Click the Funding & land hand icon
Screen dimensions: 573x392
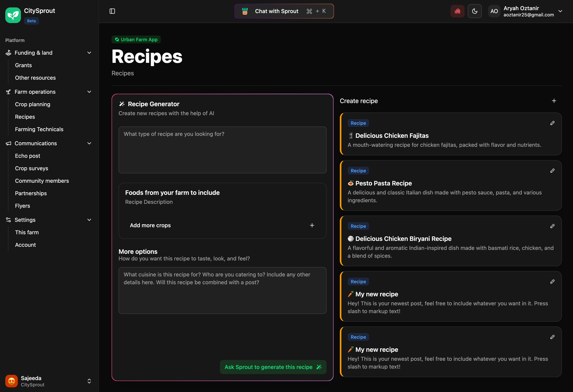(8, 53)
